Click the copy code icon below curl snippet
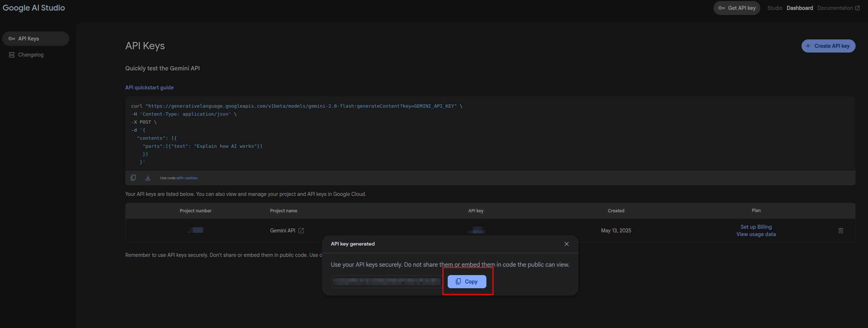 pos(133,178)
